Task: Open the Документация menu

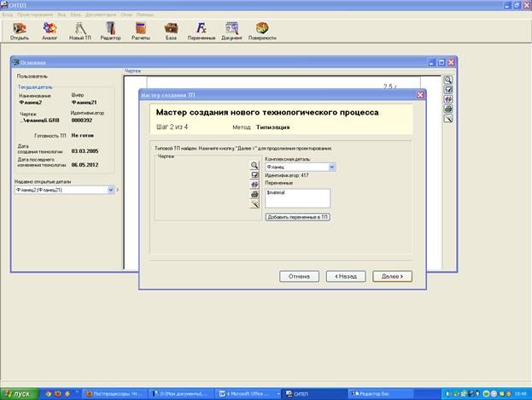Action: 101,15
